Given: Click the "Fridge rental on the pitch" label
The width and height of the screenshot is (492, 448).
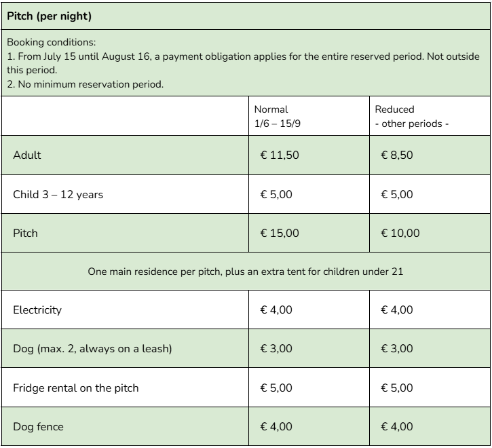Looking at the screenshot, I should pos(75,388).
